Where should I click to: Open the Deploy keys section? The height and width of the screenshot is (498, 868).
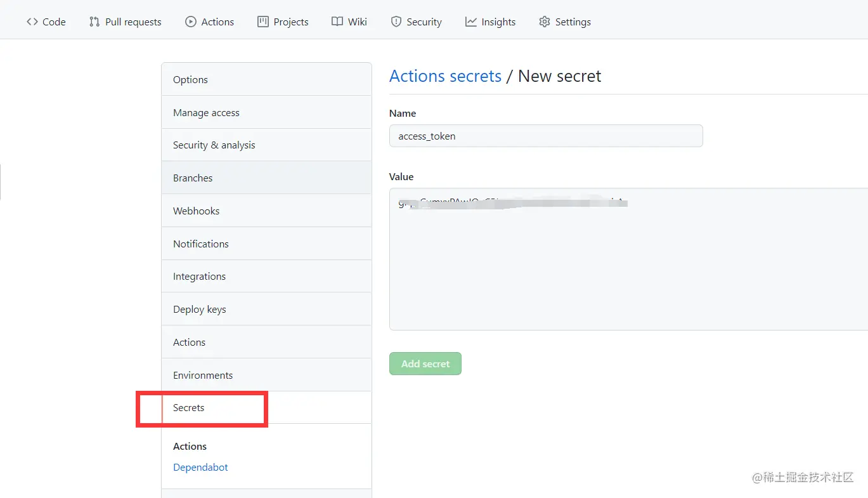pyautogui.click(x=199, y=310)
